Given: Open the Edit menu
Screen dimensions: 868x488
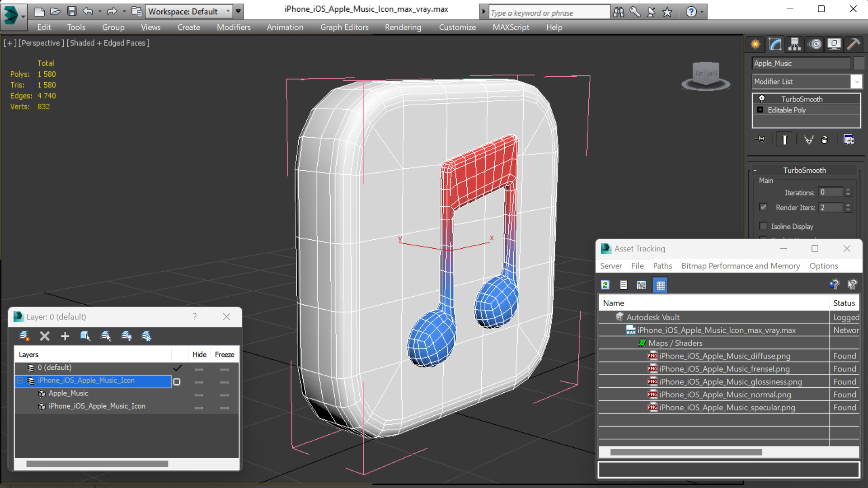Looking at the screenshot, I should tap(44, 28).
